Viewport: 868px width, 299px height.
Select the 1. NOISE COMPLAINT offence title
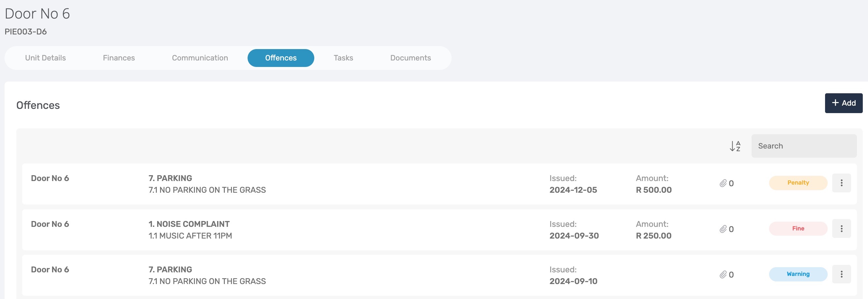point(189,224)
